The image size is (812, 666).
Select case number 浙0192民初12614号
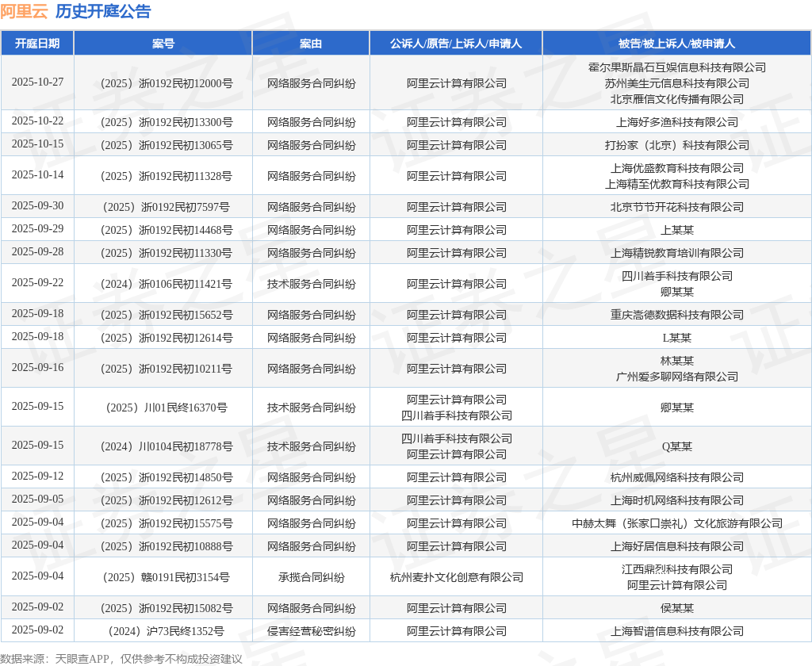click(167, 339)
